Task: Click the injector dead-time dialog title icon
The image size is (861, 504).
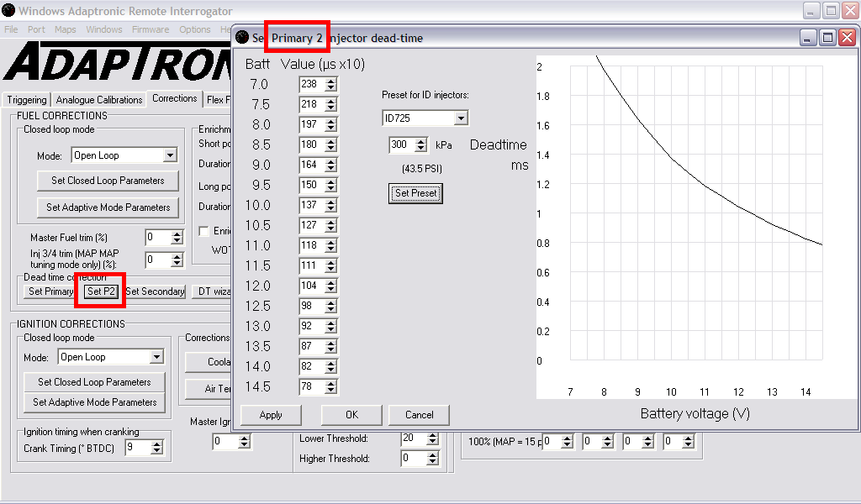Action: coord(242,38)
